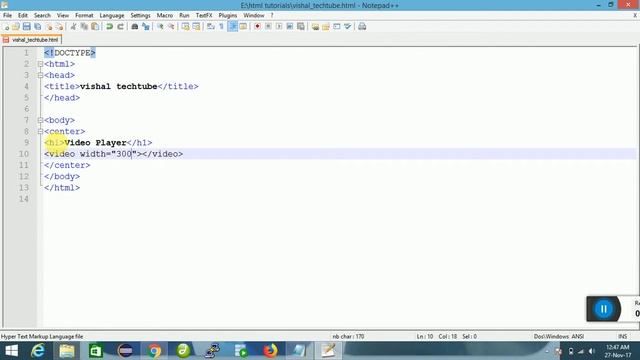640x360 pixels.
Task: Close all documents via toolbar icon
Action: click(x=59, y=27)
